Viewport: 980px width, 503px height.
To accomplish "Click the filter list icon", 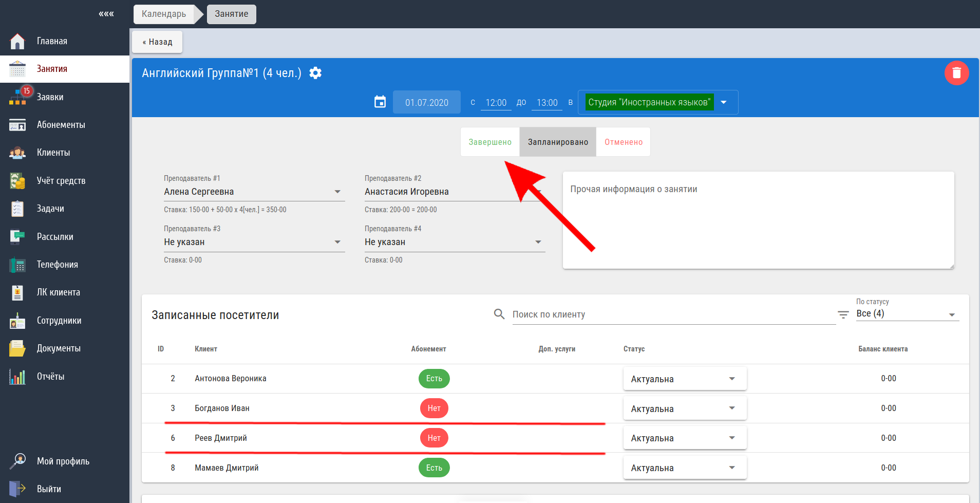I will point(843,314).
